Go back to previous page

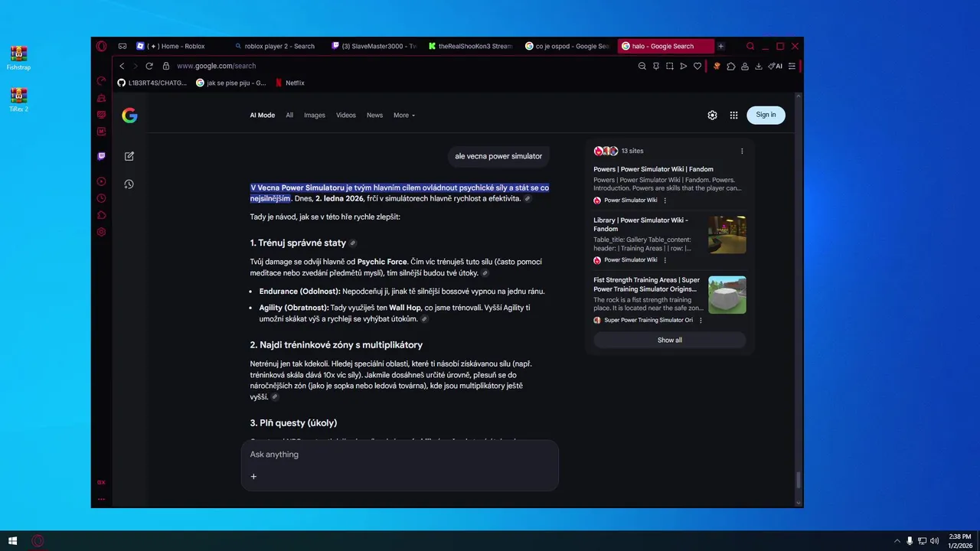(x=122, y=66)
